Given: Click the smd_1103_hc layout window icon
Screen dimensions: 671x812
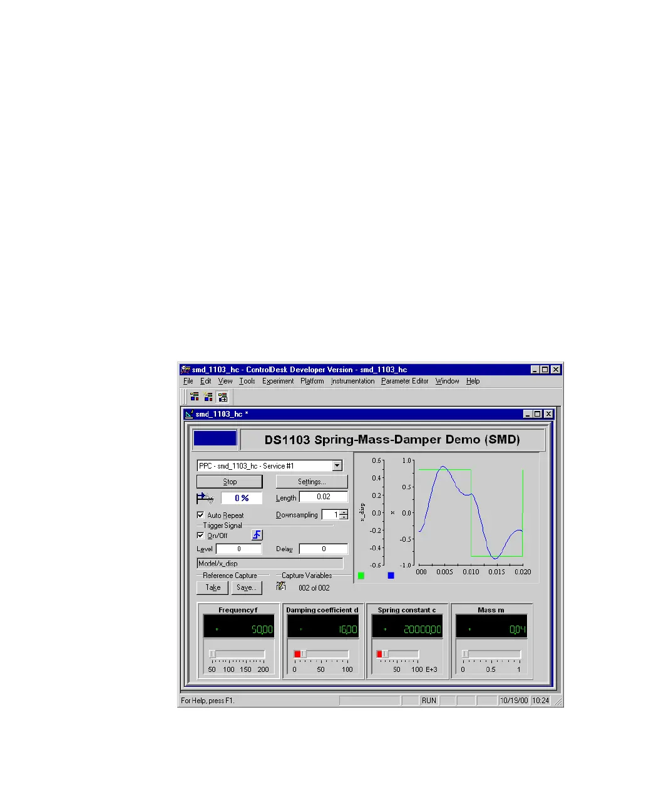Looking at the screenshot, I should [x=189, y=414].
